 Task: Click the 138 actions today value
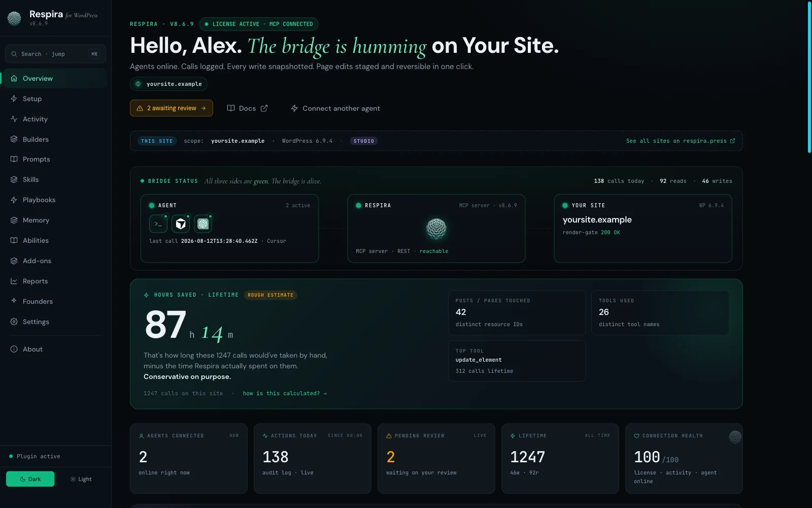pos(276,457)
